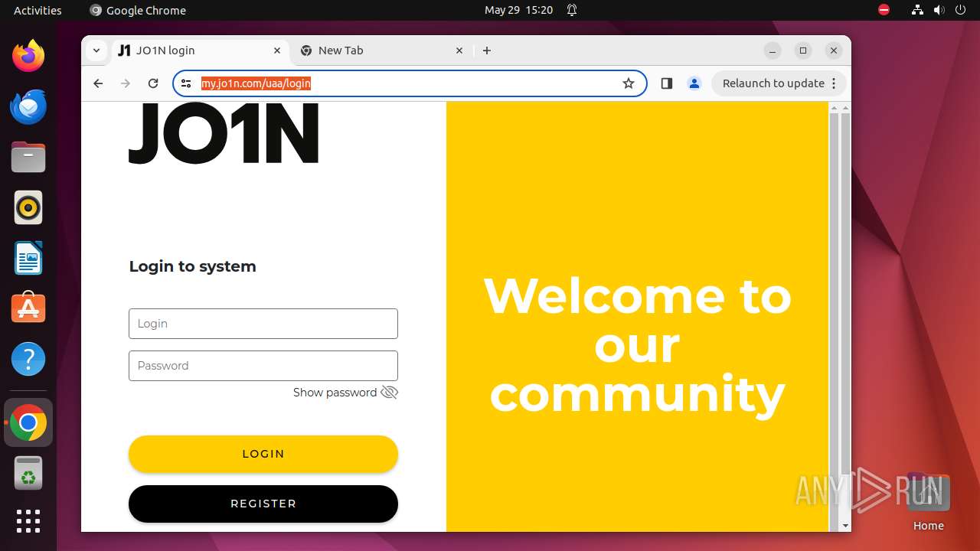
Task: Reload the JO1N login page
Action: point(153,83)
